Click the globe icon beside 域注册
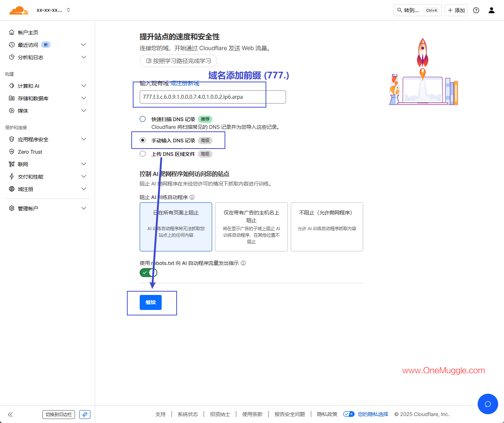 pos(12,189)
